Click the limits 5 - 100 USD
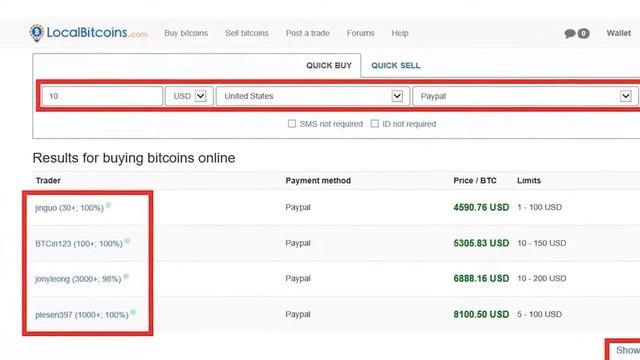 click(539, 314)
